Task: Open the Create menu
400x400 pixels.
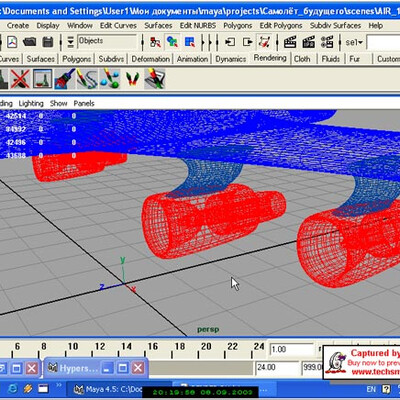Action: click(x=18, y=26)
